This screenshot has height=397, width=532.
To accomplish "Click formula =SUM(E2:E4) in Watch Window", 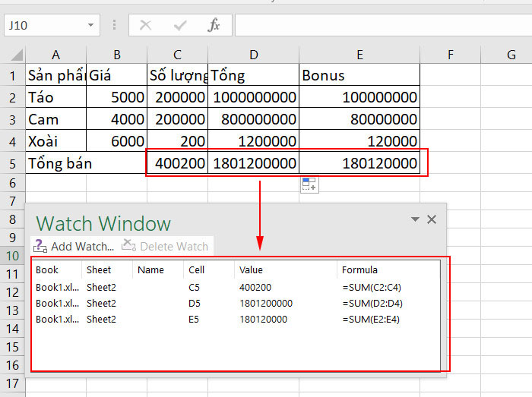I will point(371,319).
